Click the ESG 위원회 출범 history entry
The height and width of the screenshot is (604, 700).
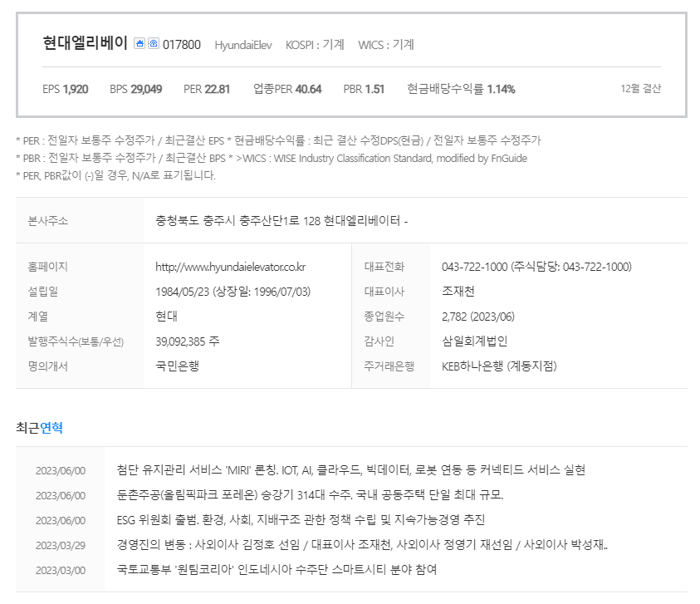pos(301,520)
